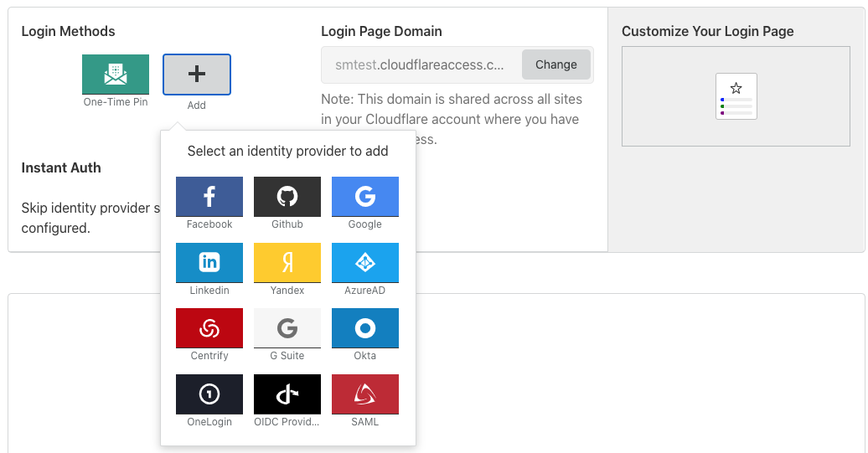Click the Add login method plus button
Screen dimensions: 868x453
[197, 75]
